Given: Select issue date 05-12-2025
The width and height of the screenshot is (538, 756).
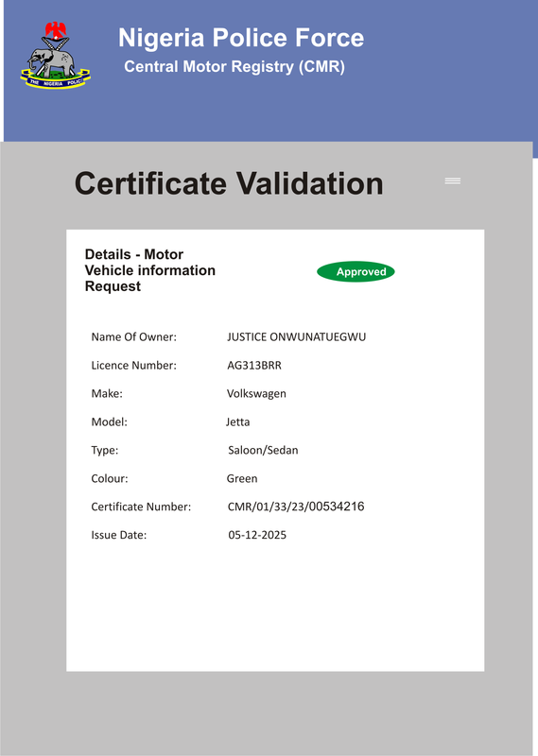Looking at the screenshot, I should (257, 535).
